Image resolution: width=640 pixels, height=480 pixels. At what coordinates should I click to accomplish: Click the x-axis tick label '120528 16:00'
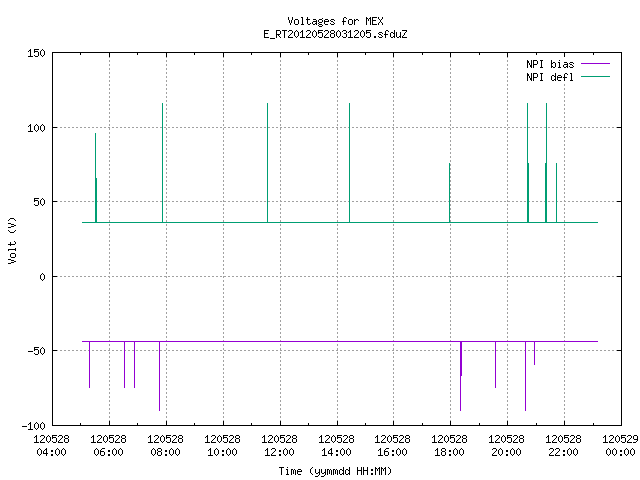point(393,446)
